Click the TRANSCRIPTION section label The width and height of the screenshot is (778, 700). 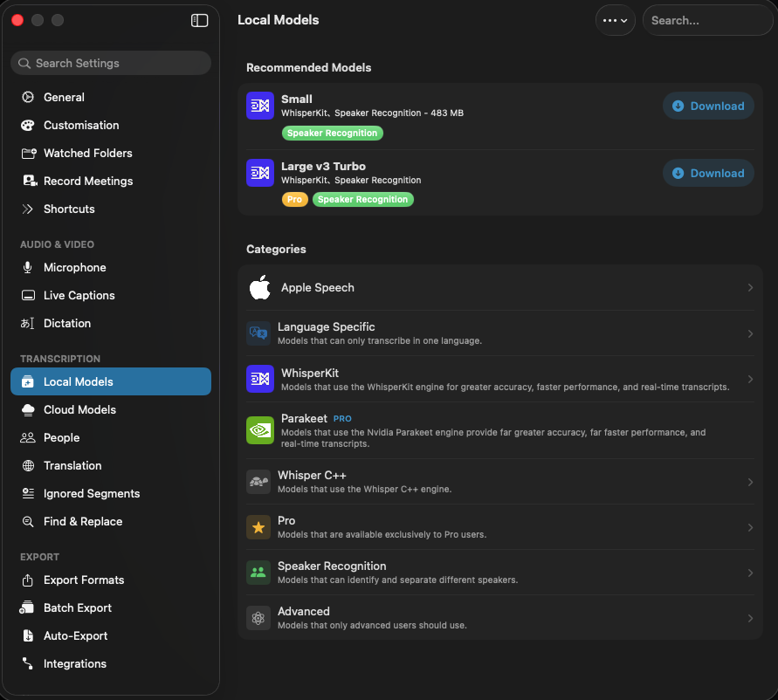tap(60, 359)
